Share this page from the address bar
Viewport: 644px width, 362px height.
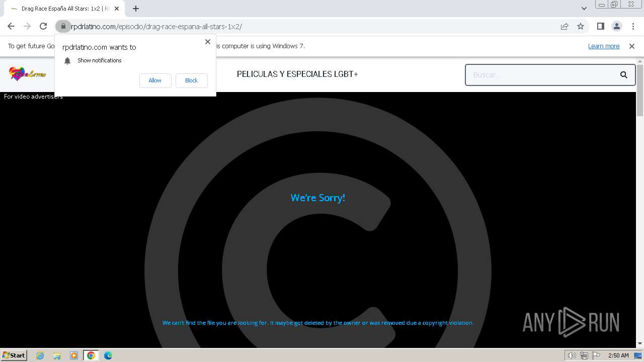[x=565, y=26]
